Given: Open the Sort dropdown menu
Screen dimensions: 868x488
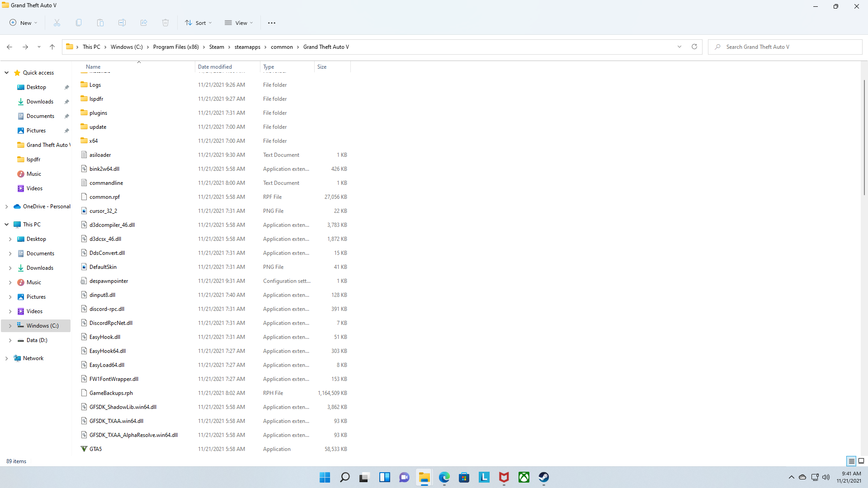Looking at the screenshot, I should coord(198,23).
